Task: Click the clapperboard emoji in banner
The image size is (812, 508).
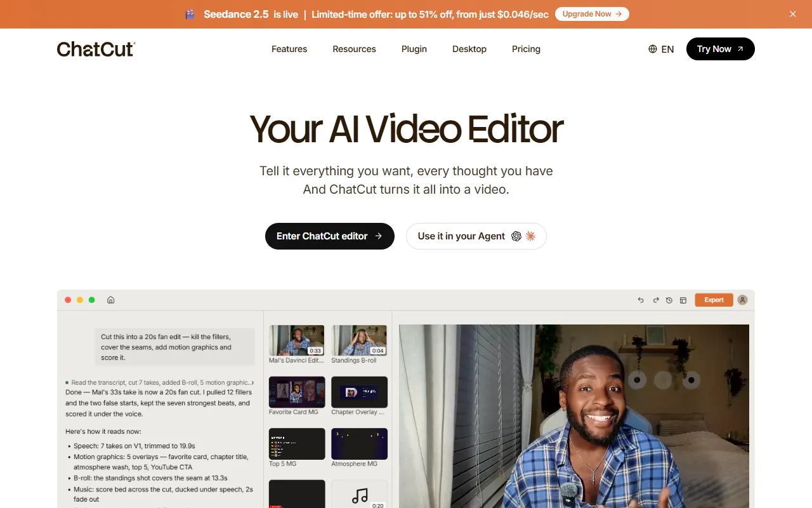Action: 190,14
